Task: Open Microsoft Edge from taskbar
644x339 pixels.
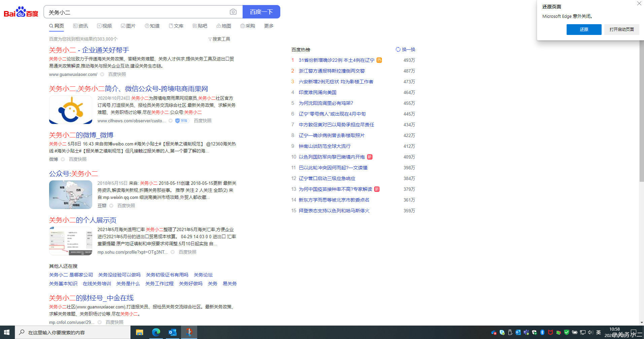Action: pos(156,332)
